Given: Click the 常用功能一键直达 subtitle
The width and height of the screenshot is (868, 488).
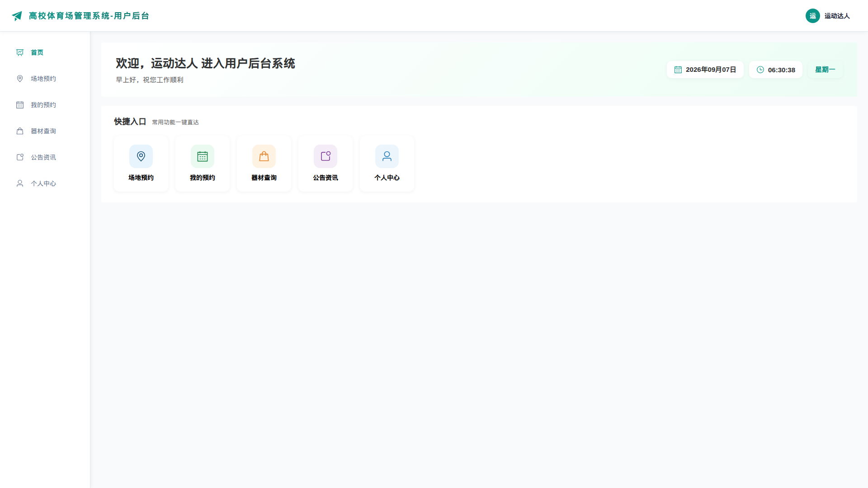Looking at the screenshot, I should [175, 122].
